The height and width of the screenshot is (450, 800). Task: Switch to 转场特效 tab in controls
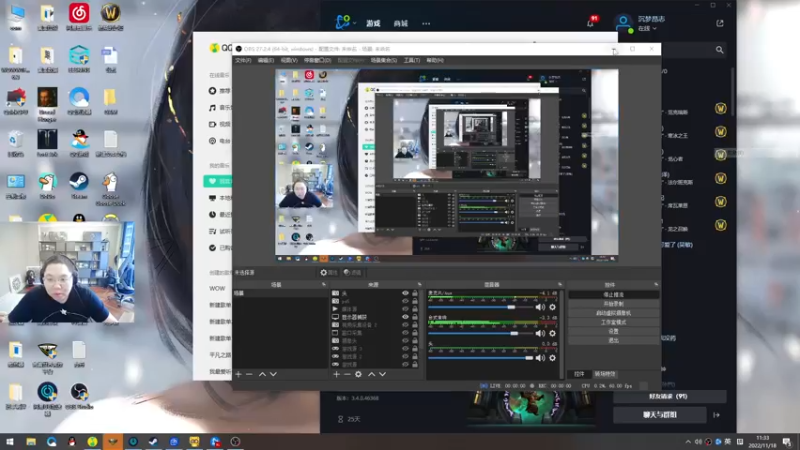605,374
